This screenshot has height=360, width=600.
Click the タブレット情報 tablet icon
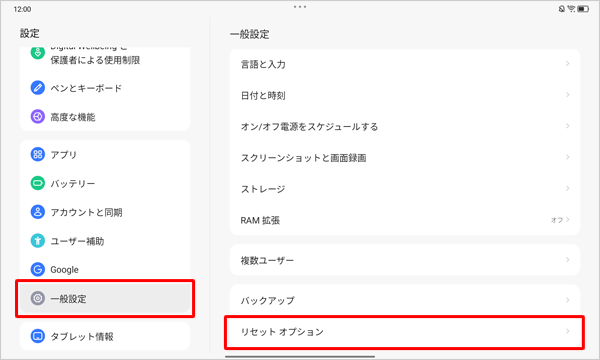pyautogui.click(x=38, y=336)
